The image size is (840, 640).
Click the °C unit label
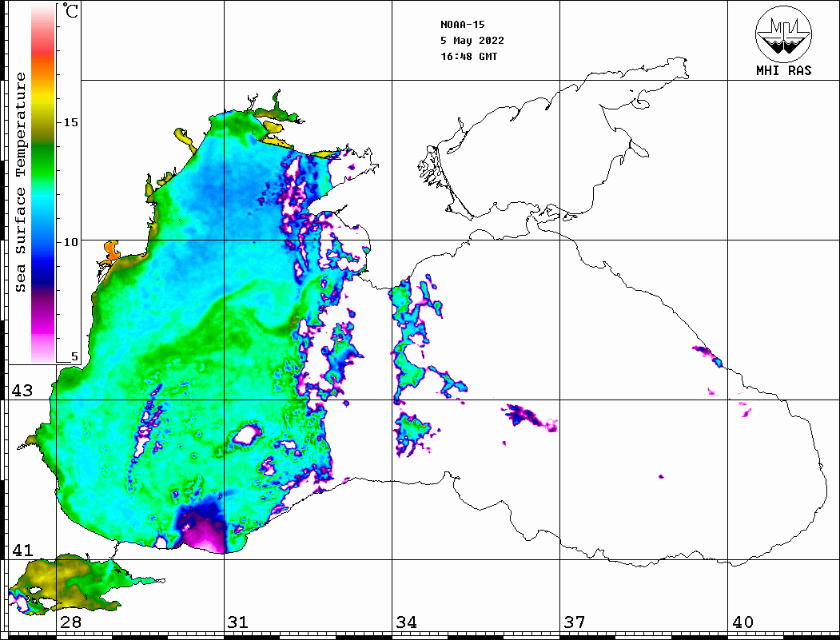70,10
